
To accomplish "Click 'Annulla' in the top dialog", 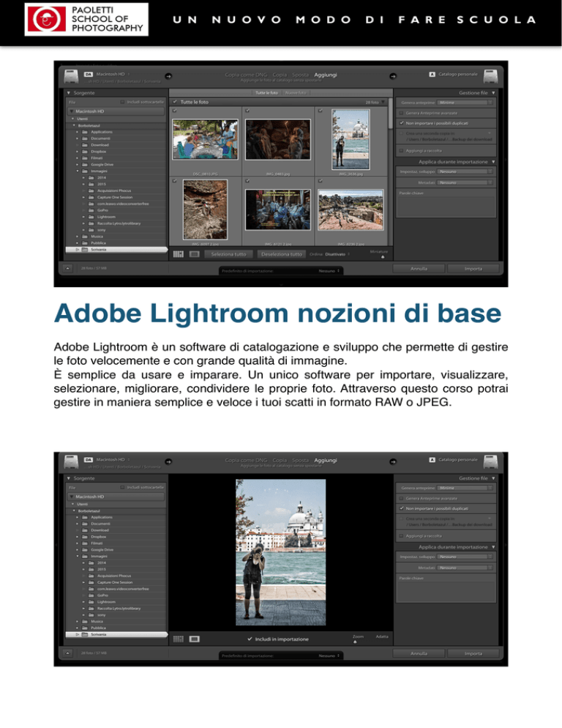I will coord(419,268).
